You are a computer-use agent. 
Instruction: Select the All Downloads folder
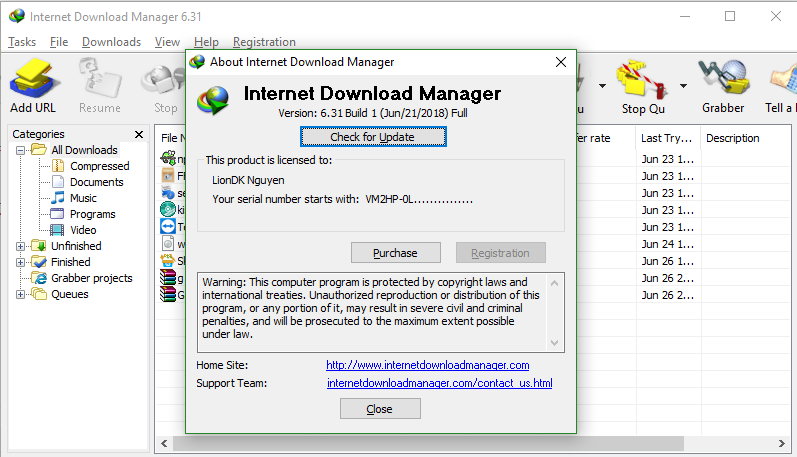tap(84, 150)
